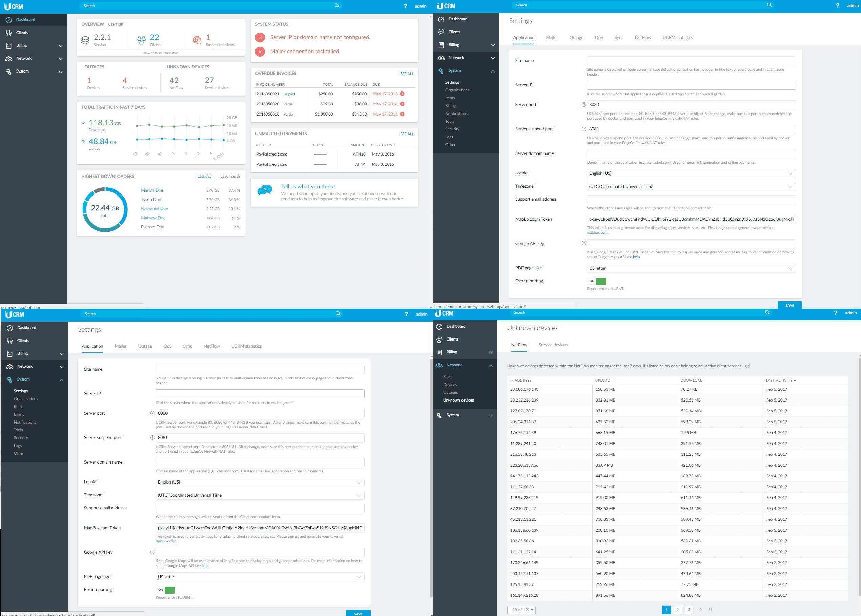Open the '20 of 42' pagination dropdown
The height and width of the screenshot is (616, 861).
[x=521, y=610]
